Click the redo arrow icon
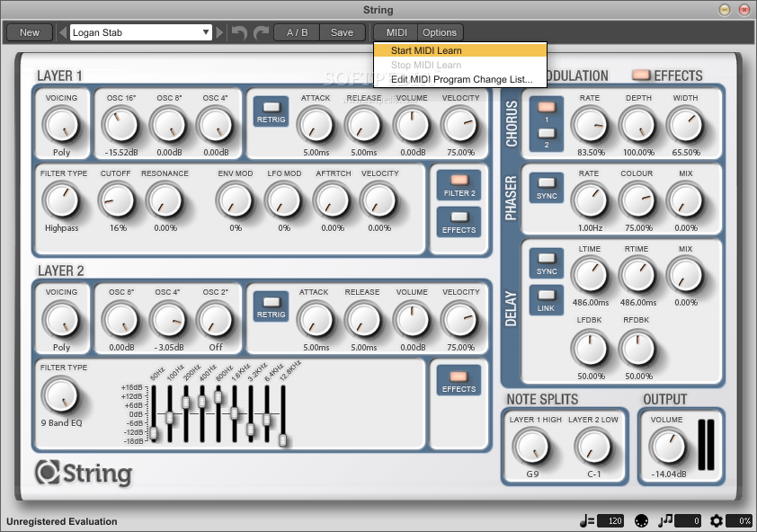The width and height of the screenshot is (757, 532). coord(262,33)
